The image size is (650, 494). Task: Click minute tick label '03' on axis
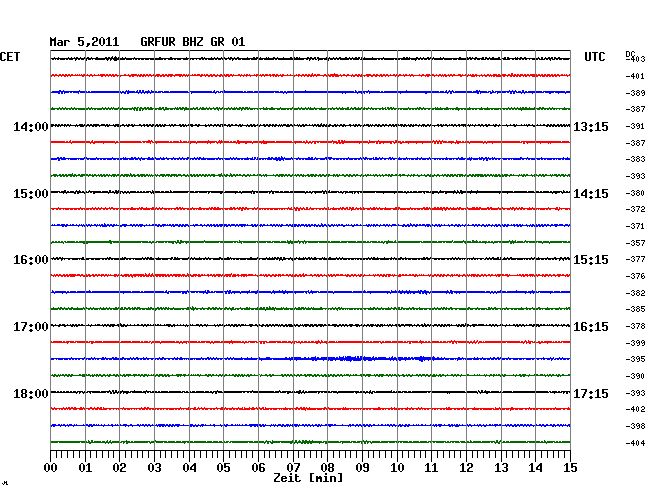click(154, 467)
